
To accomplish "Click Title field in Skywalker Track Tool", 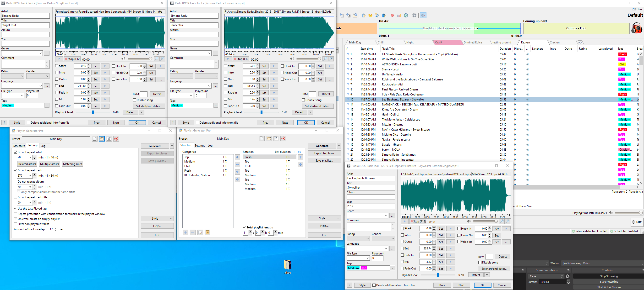I will [x=371, y=188].
